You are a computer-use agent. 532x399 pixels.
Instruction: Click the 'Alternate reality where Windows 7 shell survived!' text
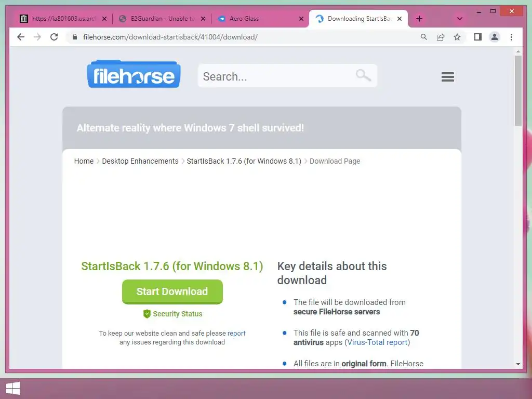point(190,128)
